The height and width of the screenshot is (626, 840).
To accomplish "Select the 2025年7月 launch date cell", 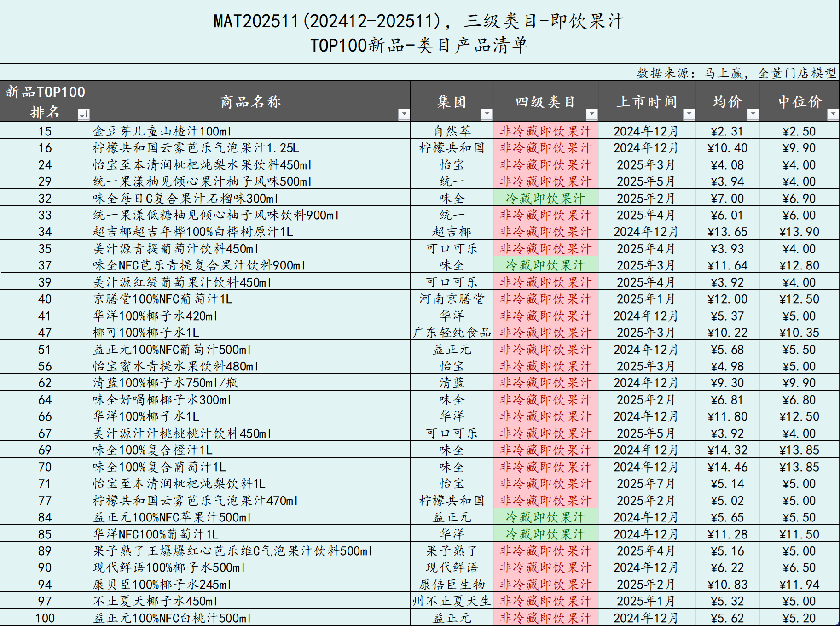I will tap(646, 484).
